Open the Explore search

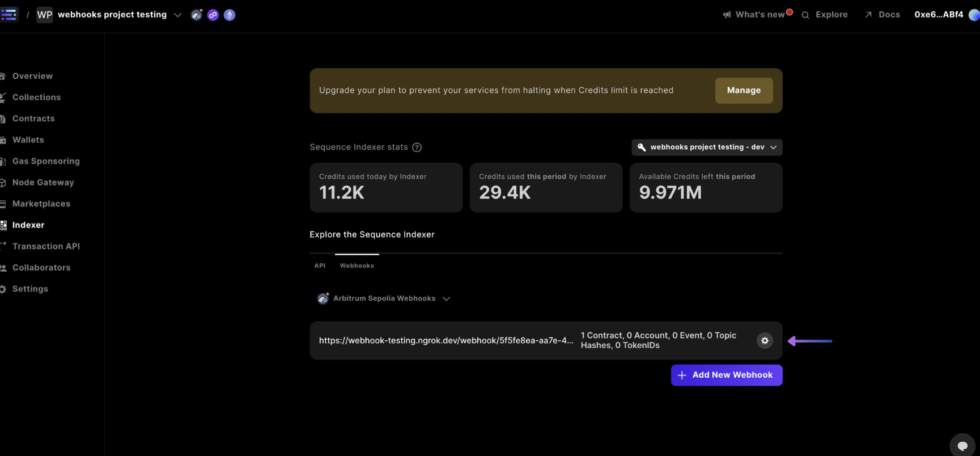click(x=831, y=15)
